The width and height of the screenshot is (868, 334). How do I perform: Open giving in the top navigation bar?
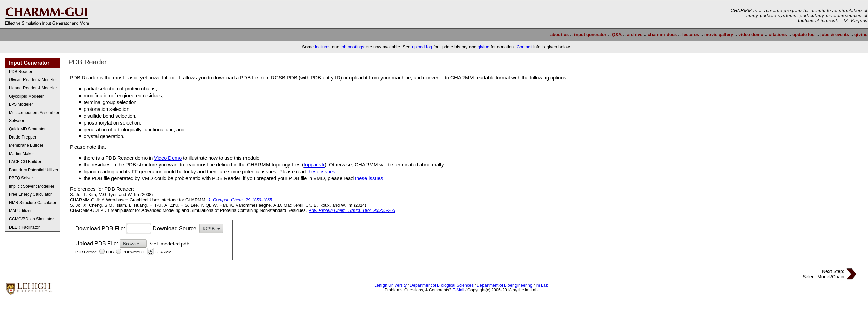pyautogui.click(x=861, y=35)
